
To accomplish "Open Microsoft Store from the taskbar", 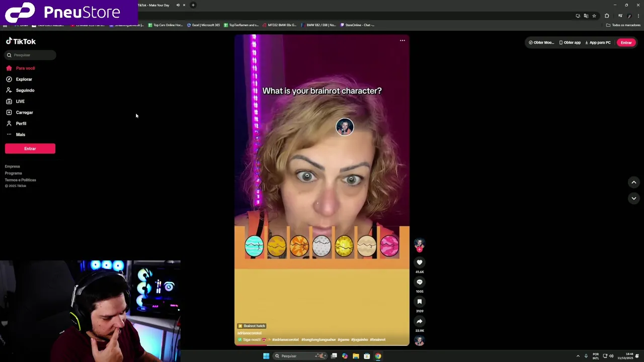I will pyautogui.click(x=367, y=356).
